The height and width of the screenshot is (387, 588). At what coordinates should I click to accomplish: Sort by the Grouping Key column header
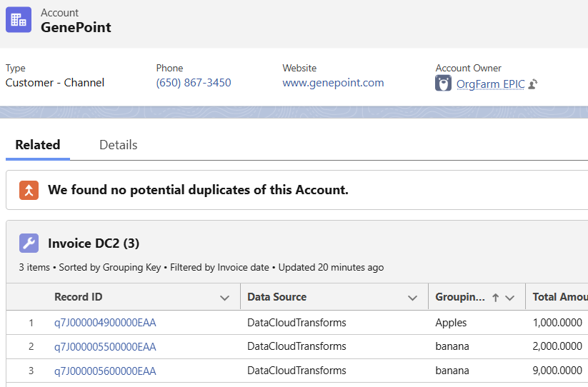pyautogui.click(x=459, y=297)
